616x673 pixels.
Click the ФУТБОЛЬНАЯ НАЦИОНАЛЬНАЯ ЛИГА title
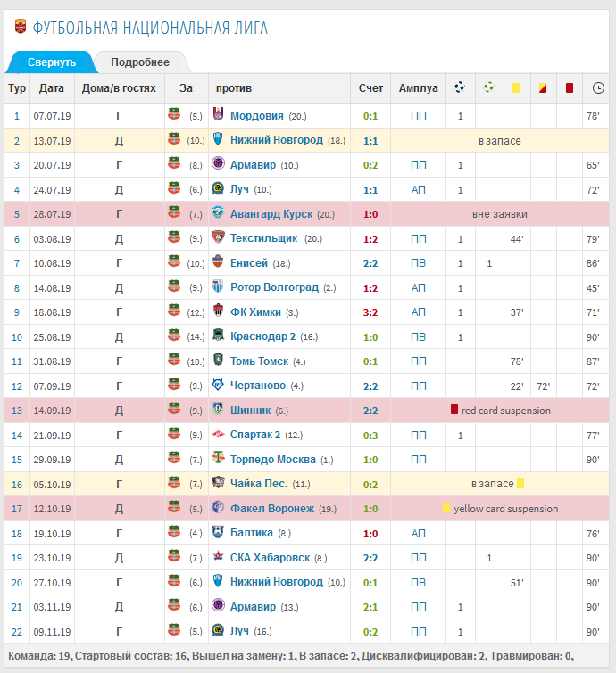[150, 28]
